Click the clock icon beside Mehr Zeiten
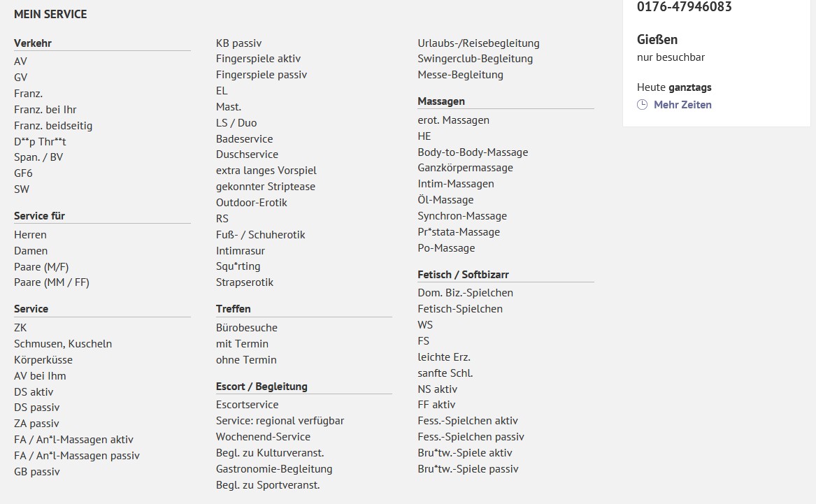 click(x=643, y=105)
